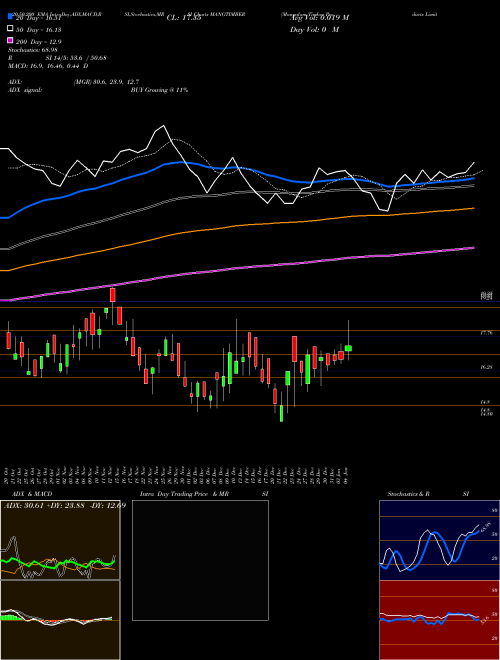Click the 'Intra Day Trading Price & MR' title
Viewport: 500px width, 660px height.
point(184,494)
